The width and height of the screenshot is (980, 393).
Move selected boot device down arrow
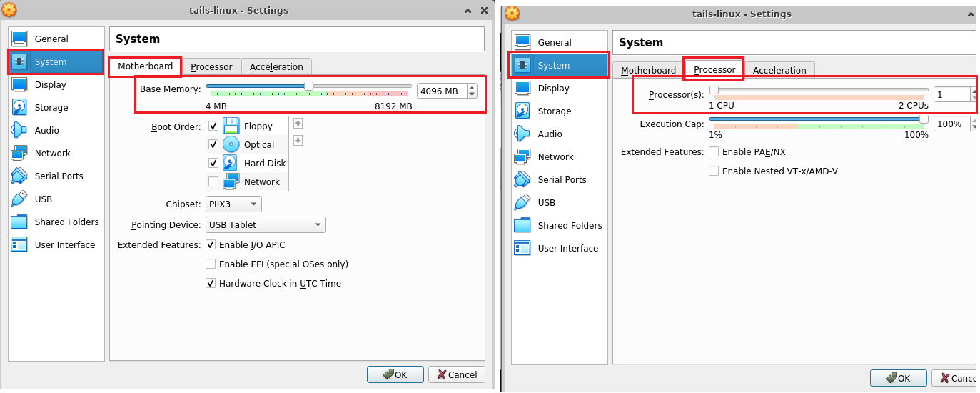(298, 140)
